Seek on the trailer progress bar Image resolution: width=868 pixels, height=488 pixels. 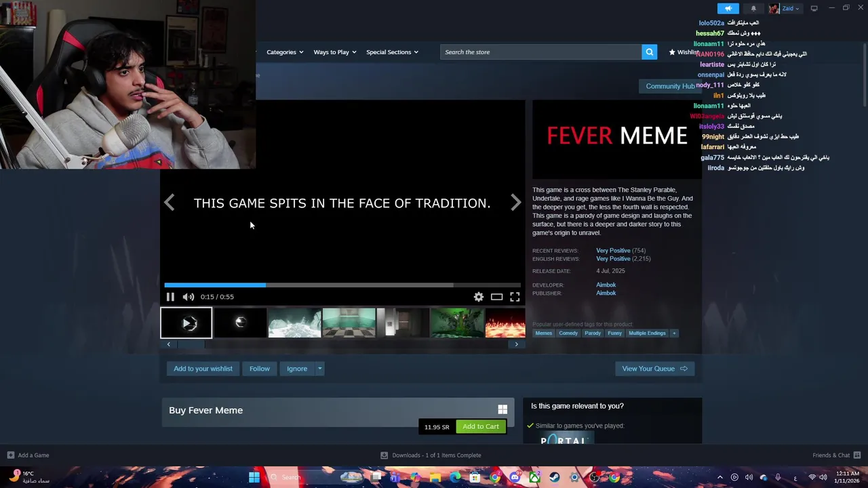coord(342,285)
